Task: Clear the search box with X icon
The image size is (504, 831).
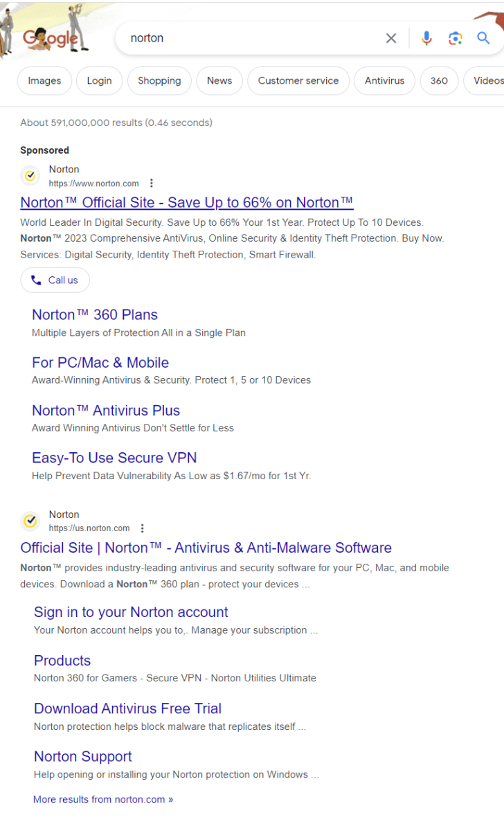Action: pos(391,38)
